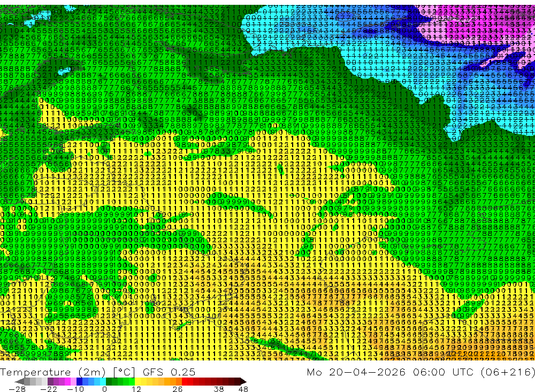
Task: Click the 48 label on the color scale
Action: pyautogui.click(x=243, y=389)
